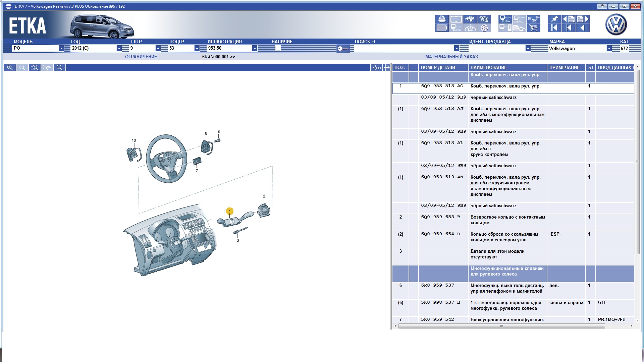Select part number 6Q0 953 513 AL
Viewport: 644px width, 362px height.
(x=442, y=143)
